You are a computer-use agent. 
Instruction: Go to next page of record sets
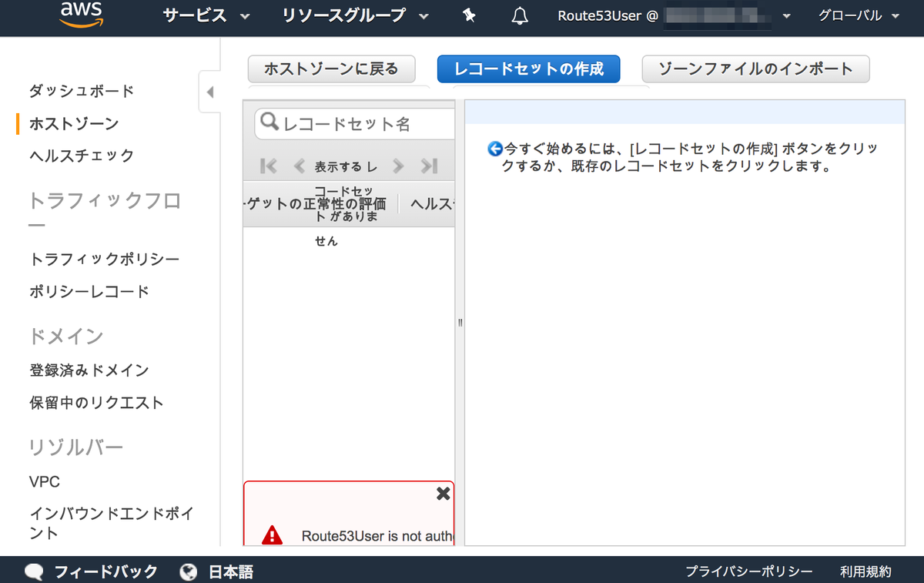pos(397,166)
